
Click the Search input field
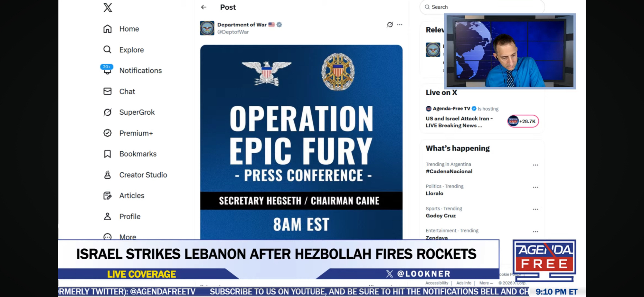click(x=482, y=7)
